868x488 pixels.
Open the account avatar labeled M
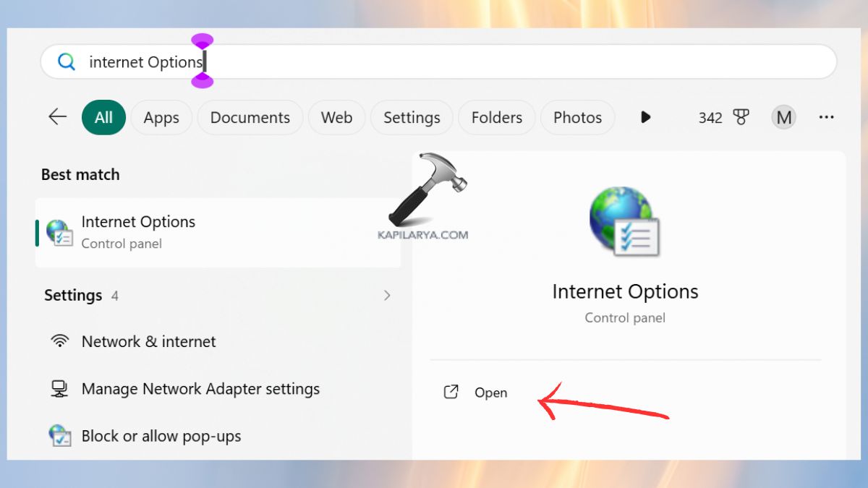click(x=783, y=117)
